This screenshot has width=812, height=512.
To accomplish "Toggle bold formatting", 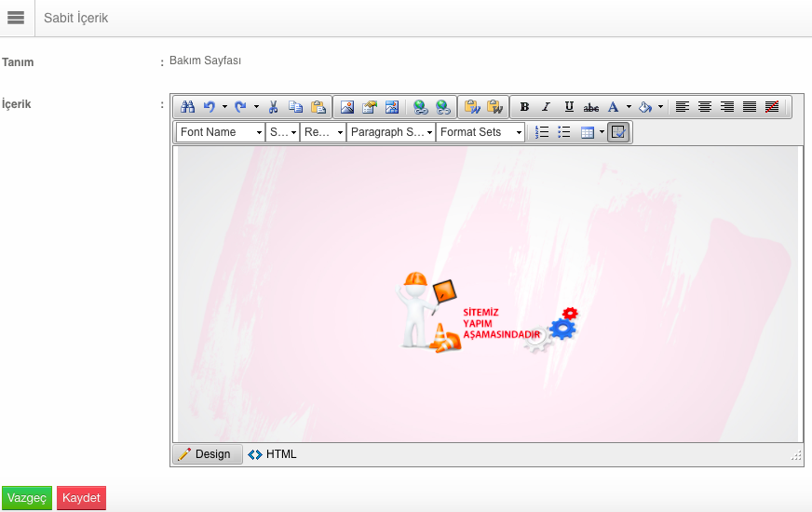I will [x=524, y=107].
